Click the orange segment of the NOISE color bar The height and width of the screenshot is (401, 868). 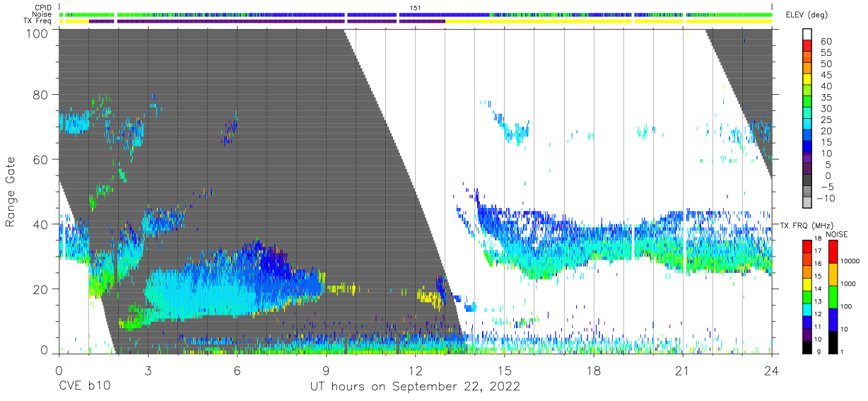tap(833, 274)
